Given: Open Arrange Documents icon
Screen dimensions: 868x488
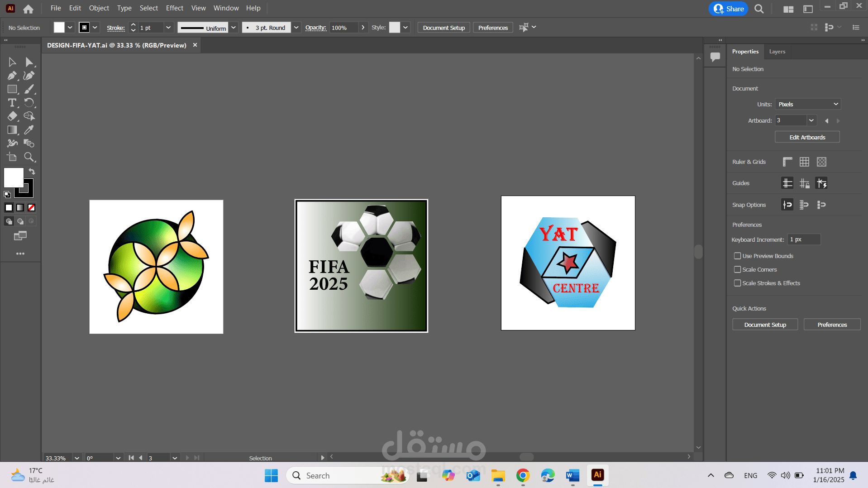Looking at the screenshot, I should click(788, 9).
